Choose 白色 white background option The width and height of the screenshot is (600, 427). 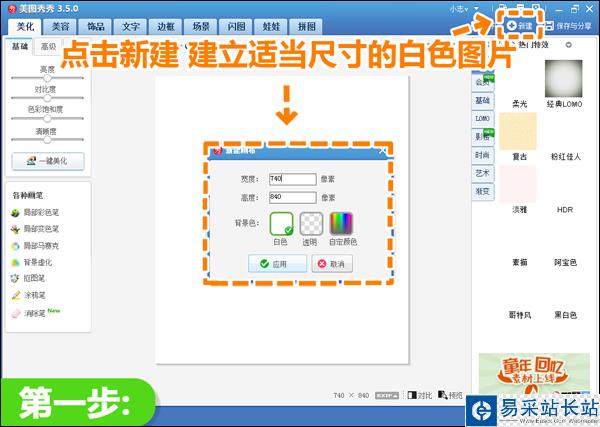coord(281,224)
